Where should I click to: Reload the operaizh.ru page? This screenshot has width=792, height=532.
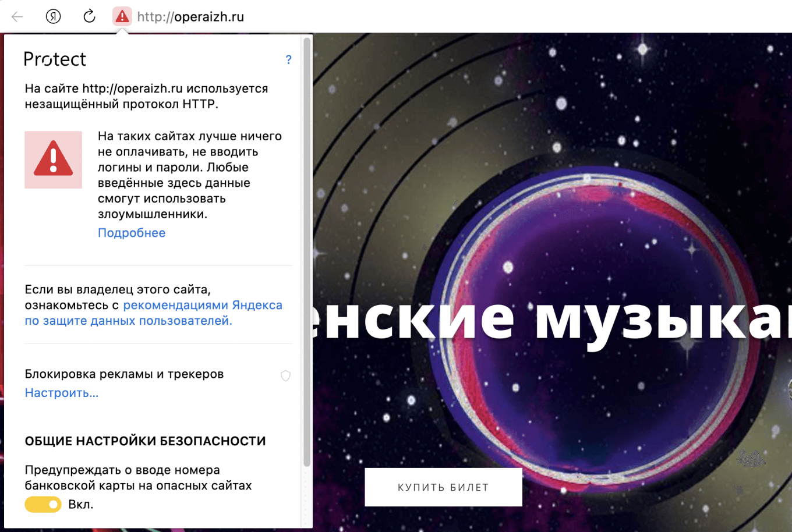(x=89, y=16)
